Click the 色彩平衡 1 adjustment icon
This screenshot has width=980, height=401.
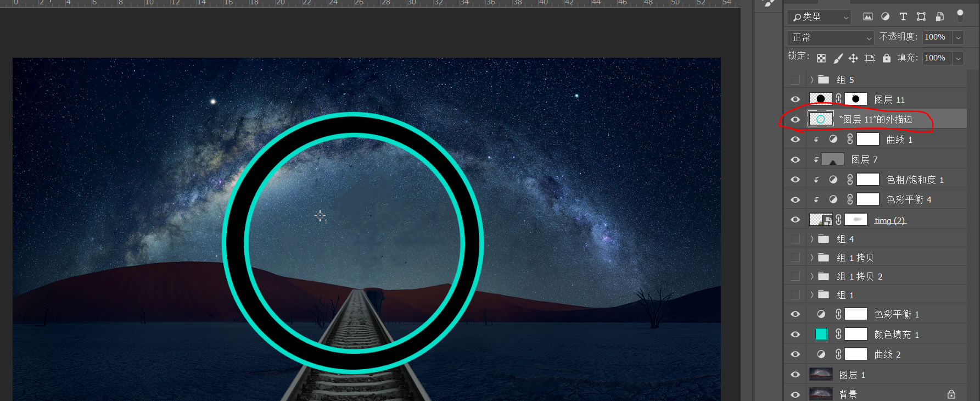coord(821,314)
